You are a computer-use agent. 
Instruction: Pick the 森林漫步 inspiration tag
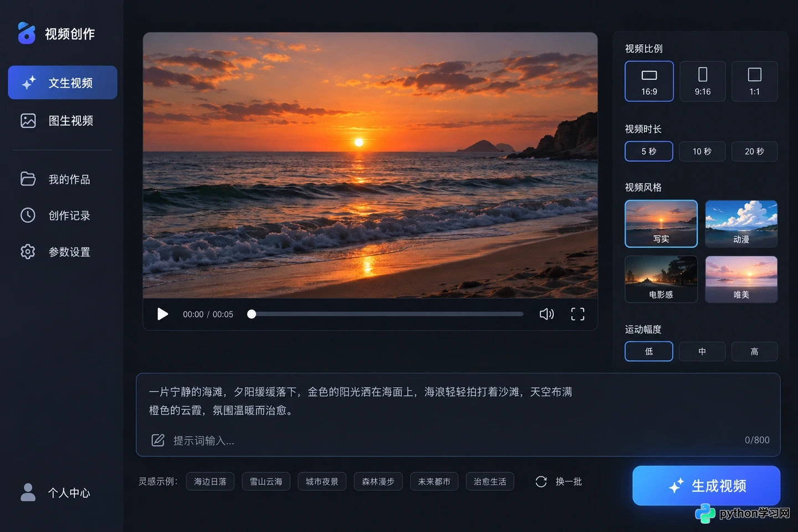tap(378, 482)
